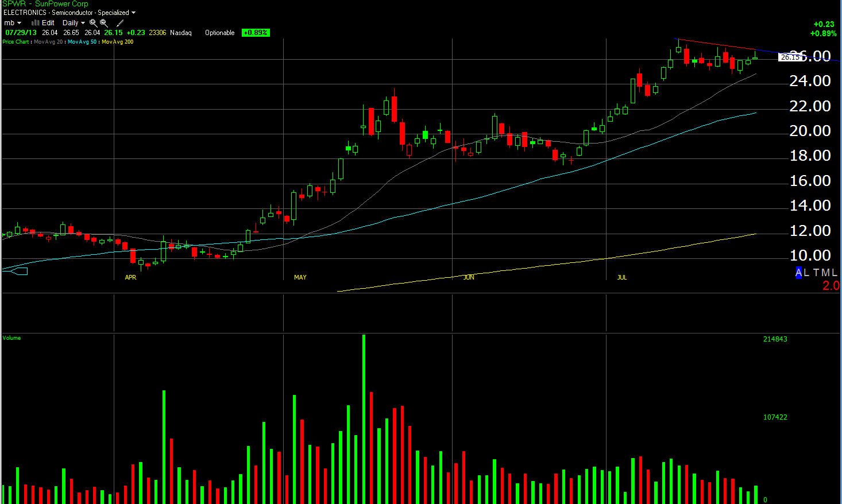The width and height of the screenshot is (842, 504).
Task: Toggle the highlighted A scale option
Action: coord(798,273)
